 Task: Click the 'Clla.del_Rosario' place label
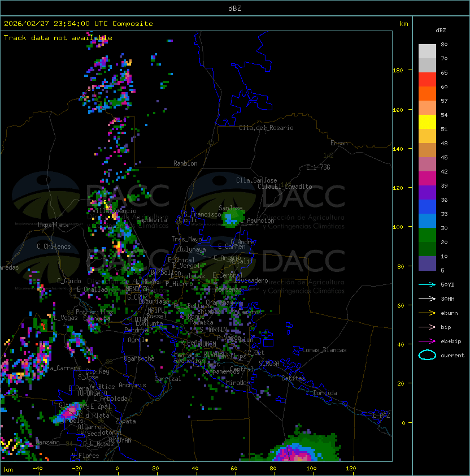266,128
